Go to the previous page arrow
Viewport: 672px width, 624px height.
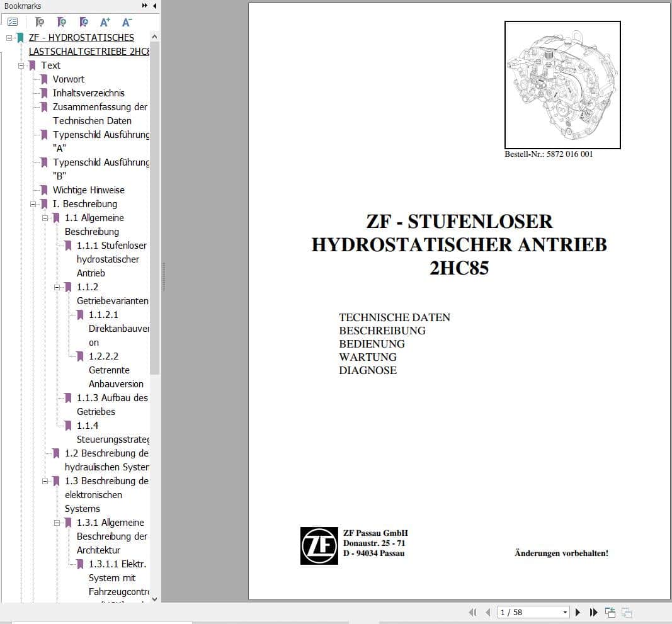tap(487, 613)
